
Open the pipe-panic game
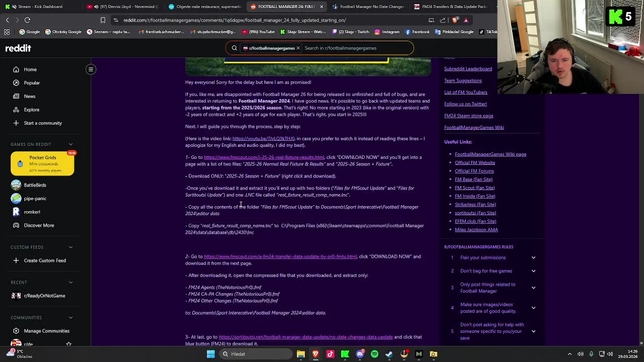[x=35, y=199]
